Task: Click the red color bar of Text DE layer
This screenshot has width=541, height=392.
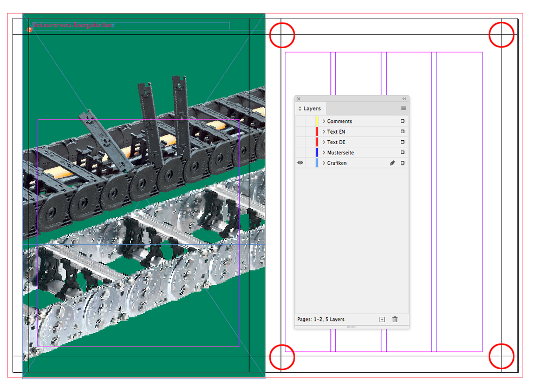Action: 317,142
